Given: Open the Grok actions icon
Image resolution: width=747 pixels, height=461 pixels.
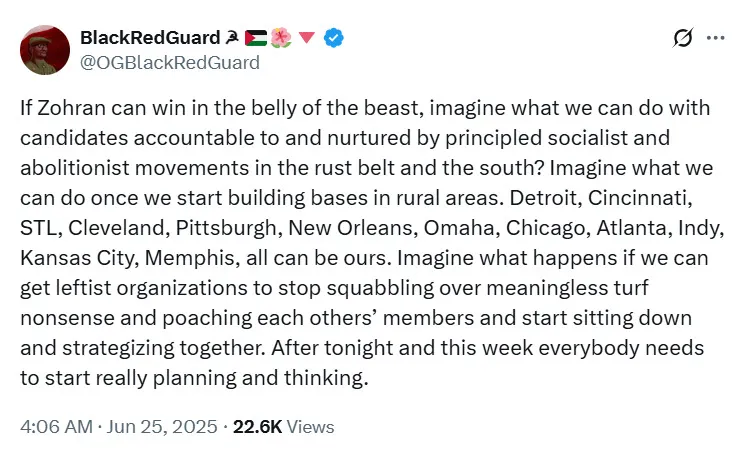Looking at the screenshot, I should pos(683,38).
